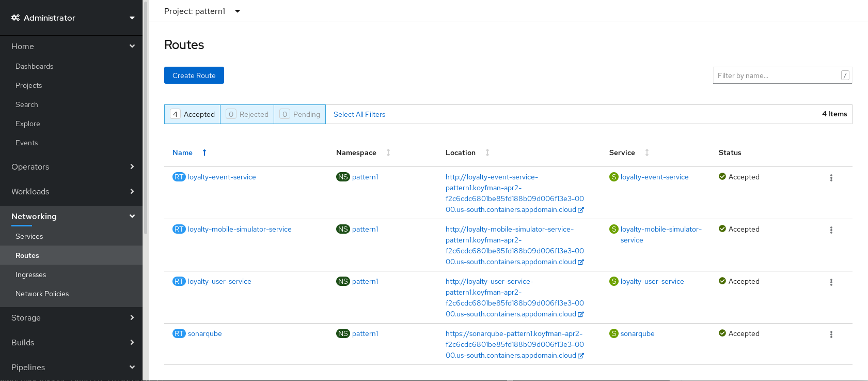
Task: Sort by Namespace column arrows icon
Action: coord(388,153)
